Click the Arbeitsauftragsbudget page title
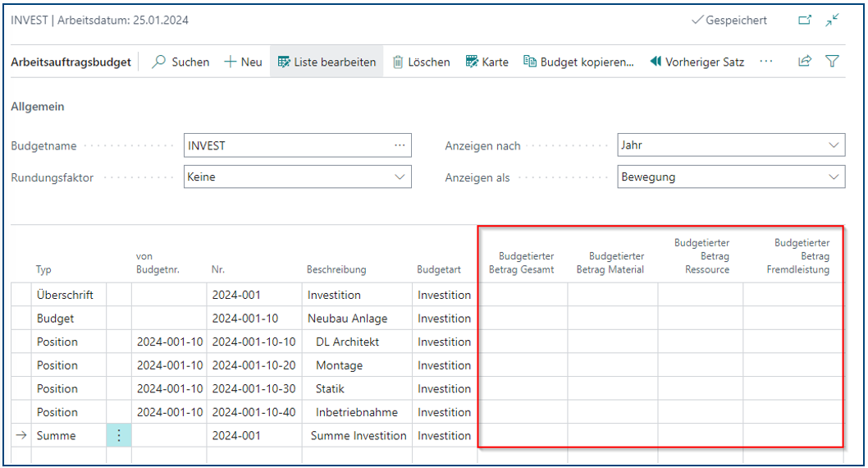 click(71, 62)
